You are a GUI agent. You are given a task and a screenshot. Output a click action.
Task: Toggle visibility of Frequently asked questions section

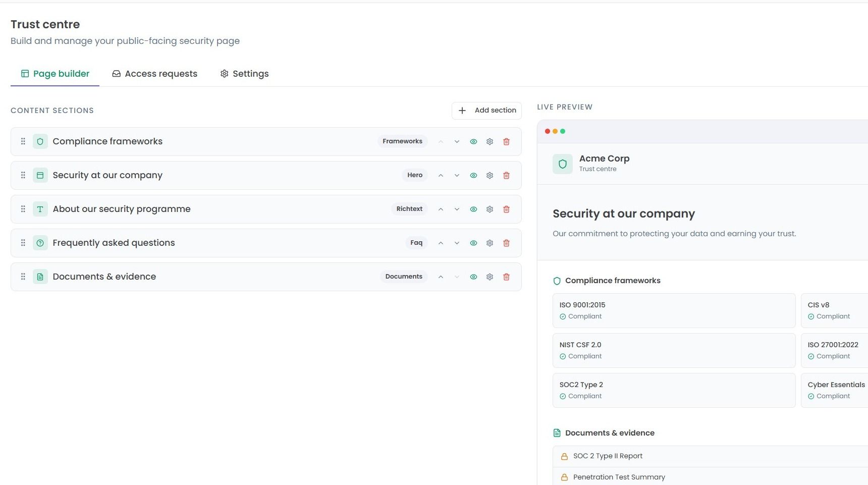[x=473, y=243]
